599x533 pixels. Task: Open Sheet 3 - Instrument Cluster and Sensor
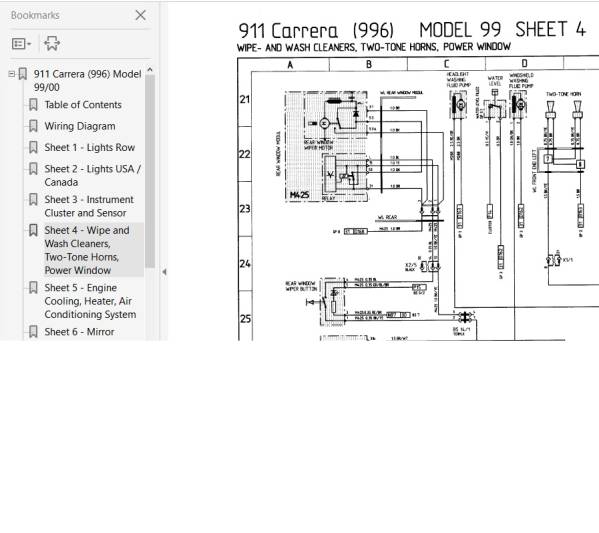pos(89,206)
